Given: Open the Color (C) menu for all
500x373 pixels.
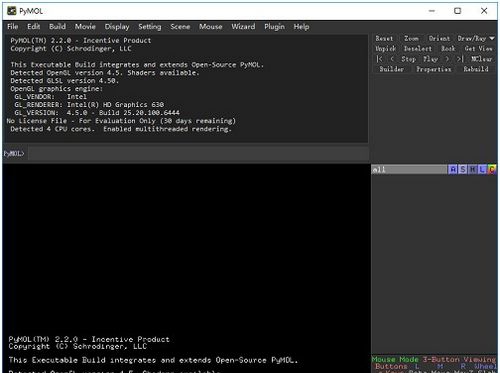Looking at the screenshot, I should (492, 170).
